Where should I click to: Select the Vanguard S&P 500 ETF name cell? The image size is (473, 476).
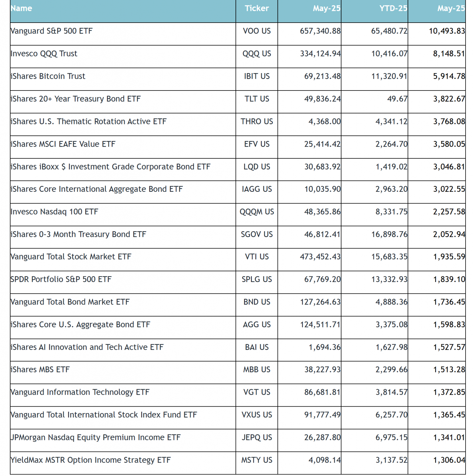[51, 31]
